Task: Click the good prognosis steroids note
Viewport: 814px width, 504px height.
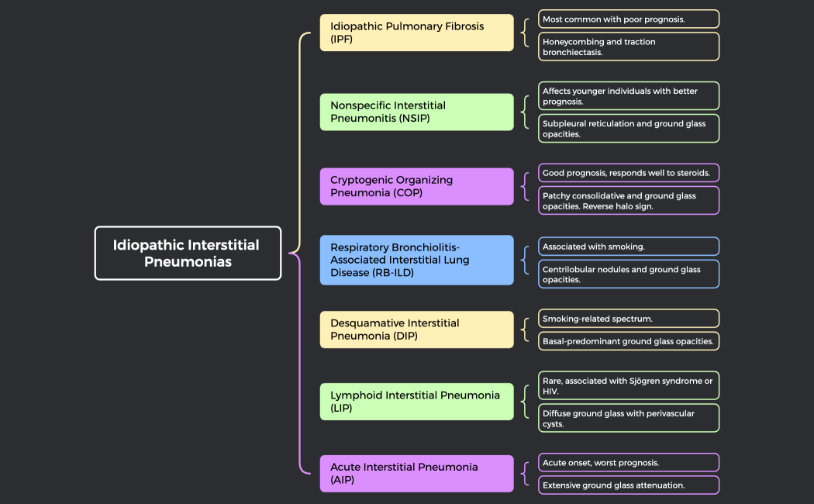Action: (628, 172)
